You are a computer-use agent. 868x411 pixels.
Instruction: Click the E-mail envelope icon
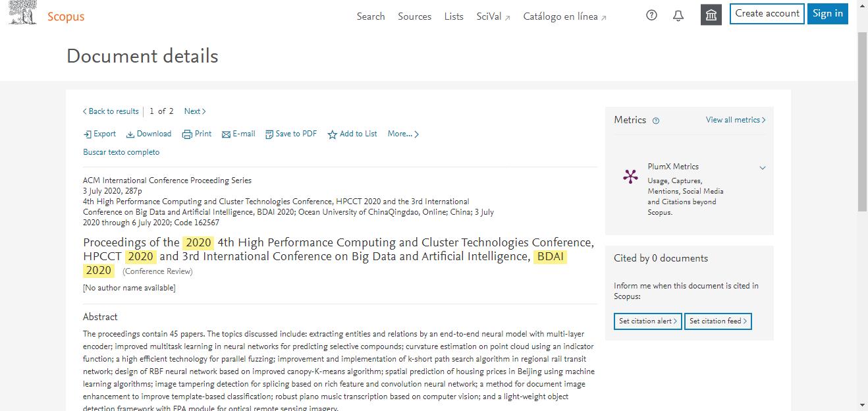(226, 134)
